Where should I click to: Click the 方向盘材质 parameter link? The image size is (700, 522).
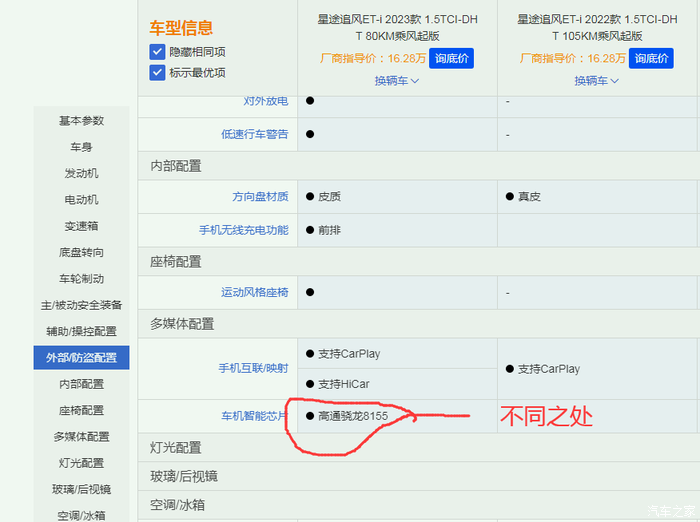click(x=260, y=197)
